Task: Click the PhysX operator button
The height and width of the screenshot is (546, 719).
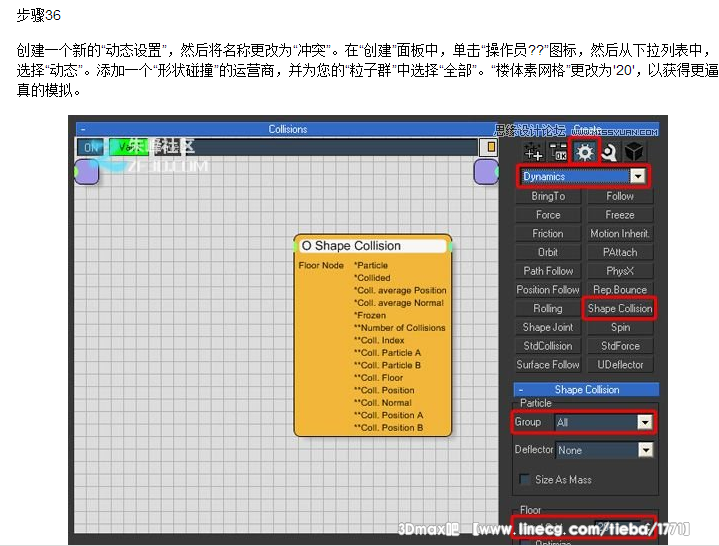Action: pos(620,271)
